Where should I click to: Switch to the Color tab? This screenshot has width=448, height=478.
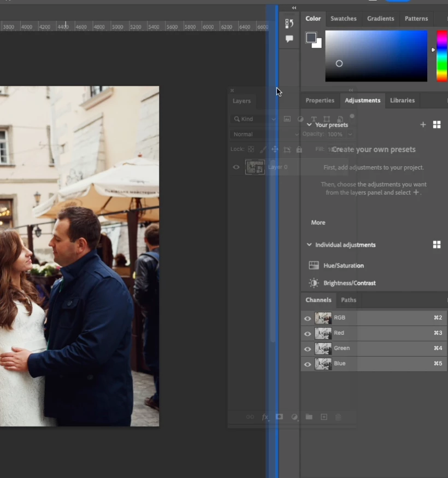[313, 19]
